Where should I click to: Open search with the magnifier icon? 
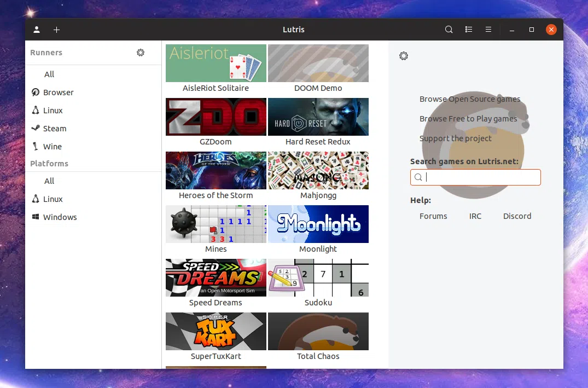[x=449, y=29]
